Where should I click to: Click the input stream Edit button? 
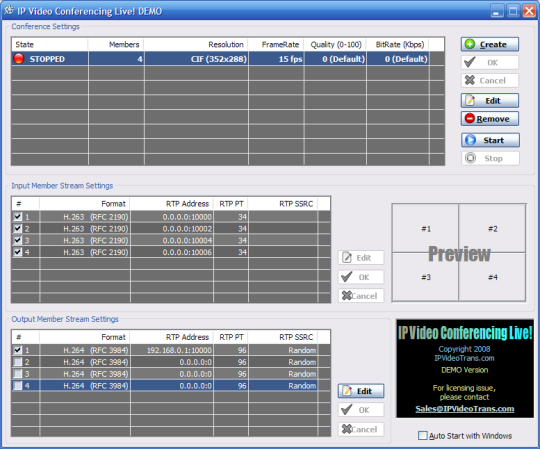coord(361,258)
